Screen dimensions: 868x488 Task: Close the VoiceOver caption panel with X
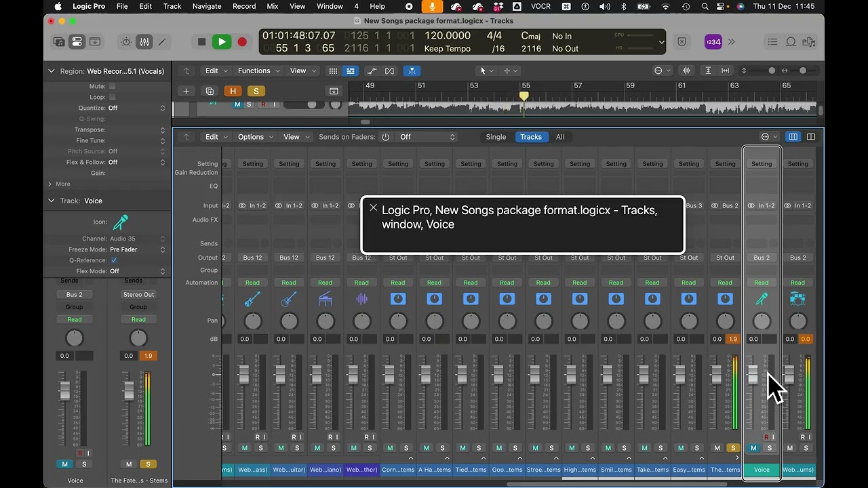coord(373,208)
